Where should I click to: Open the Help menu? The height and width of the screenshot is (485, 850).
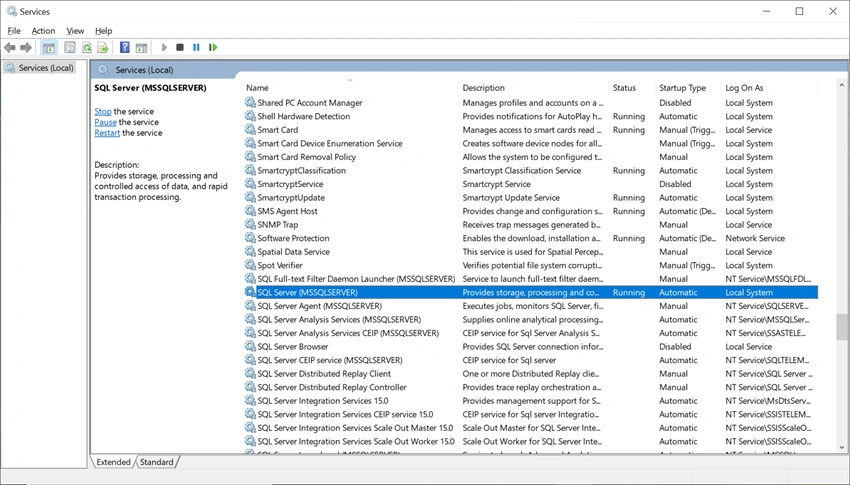(104, 31)
